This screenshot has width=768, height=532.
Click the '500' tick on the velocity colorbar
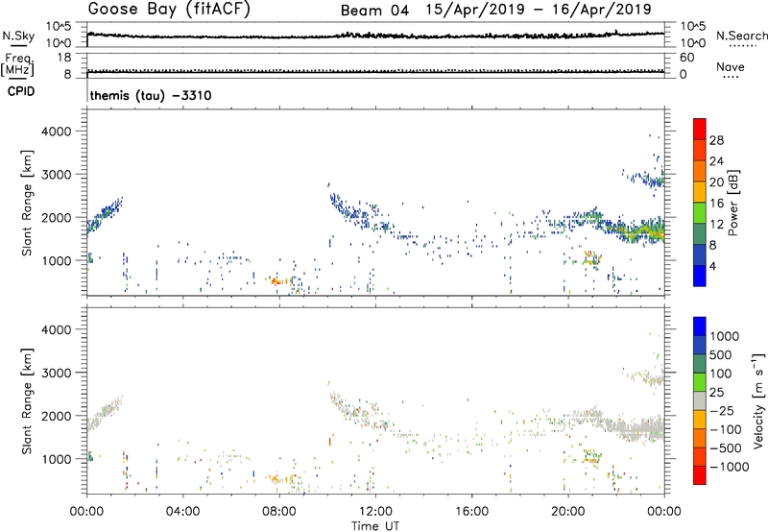pyautogui.click(x=721, y=354)
